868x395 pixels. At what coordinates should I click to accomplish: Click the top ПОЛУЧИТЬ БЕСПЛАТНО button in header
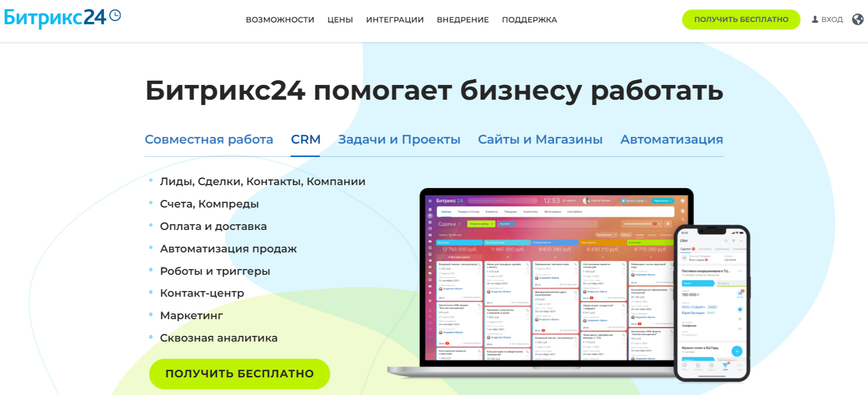[741, 20]
